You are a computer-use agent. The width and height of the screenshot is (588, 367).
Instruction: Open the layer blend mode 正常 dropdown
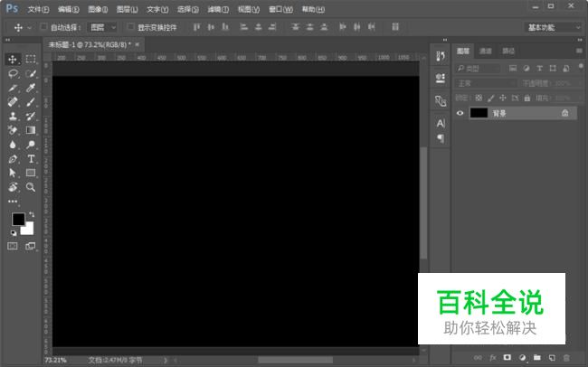(x=487, y=83)
